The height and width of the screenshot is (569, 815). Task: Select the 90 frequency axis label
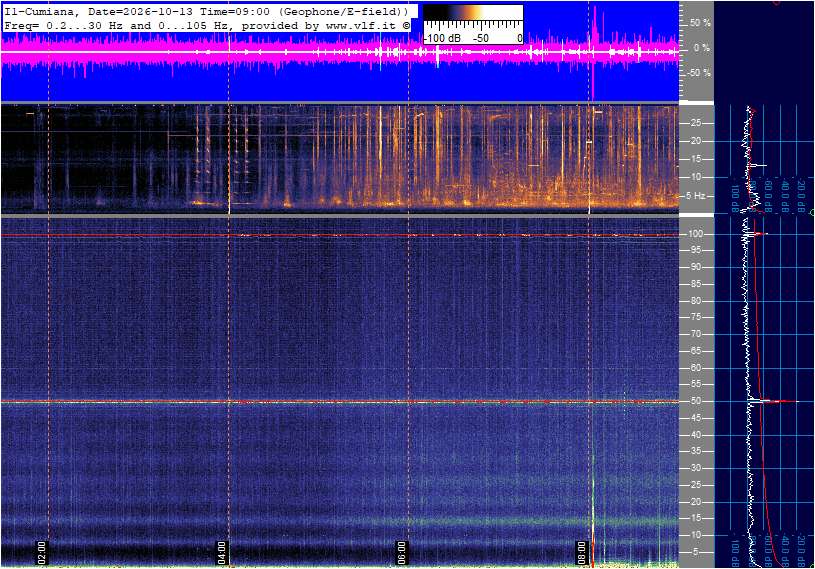695,267
